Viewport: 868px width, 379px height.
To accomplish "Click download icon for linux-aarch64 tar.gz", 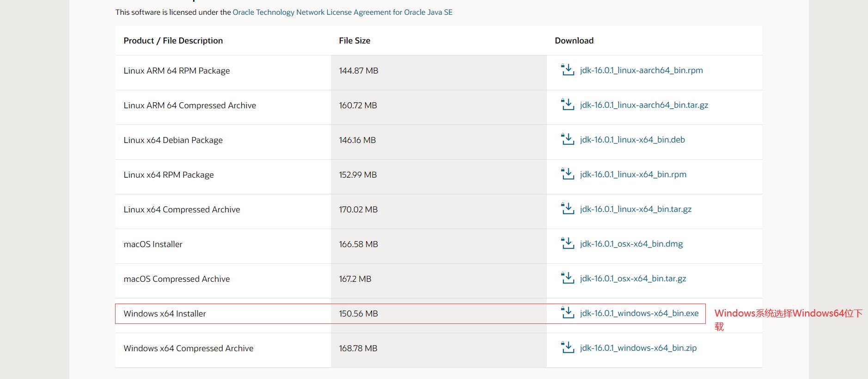I will pos(567,105).
